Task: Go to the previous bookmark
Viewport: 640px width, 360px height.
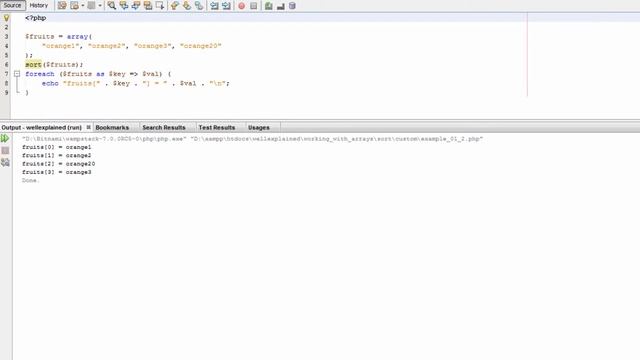Action: click(175, 6)
